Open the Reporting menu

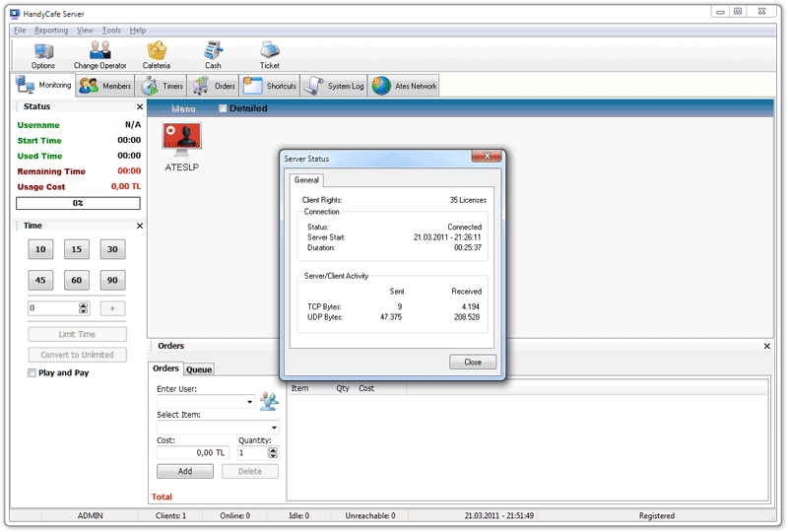(x=51, y=31)
